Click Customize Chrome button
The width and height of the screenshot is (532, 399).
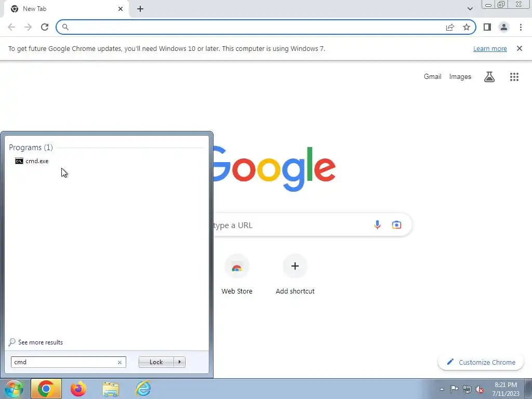click(x=481, y=362)
